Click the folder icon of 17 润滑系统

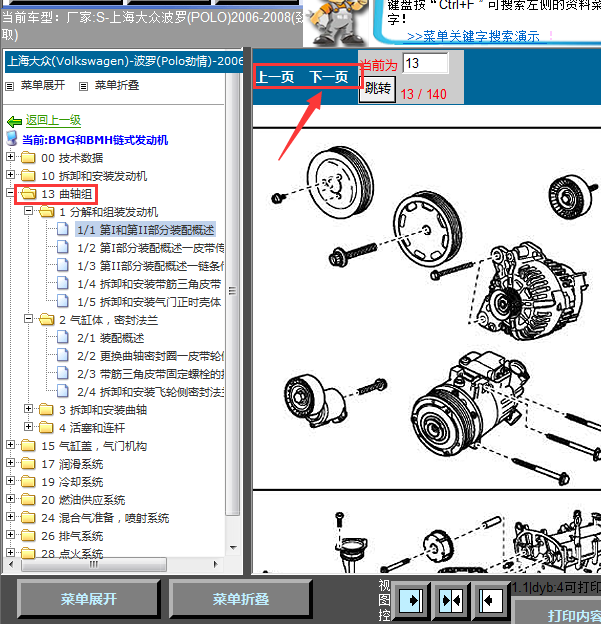[x=28, y=464]
